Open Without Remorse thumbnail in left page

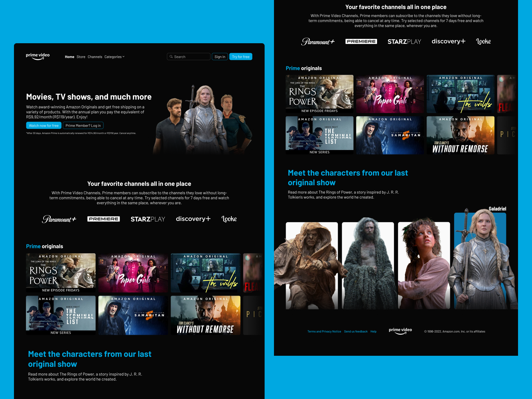click(x=205, y=315)
